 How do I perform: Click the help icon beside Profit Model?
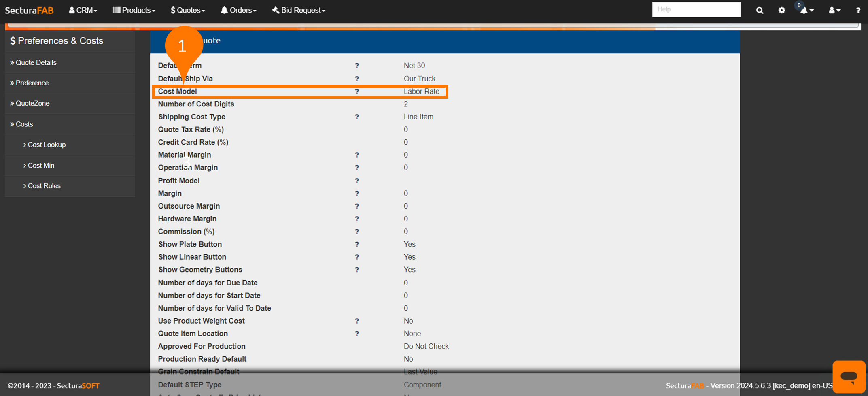pyautogui.click(x=357, y=181)
